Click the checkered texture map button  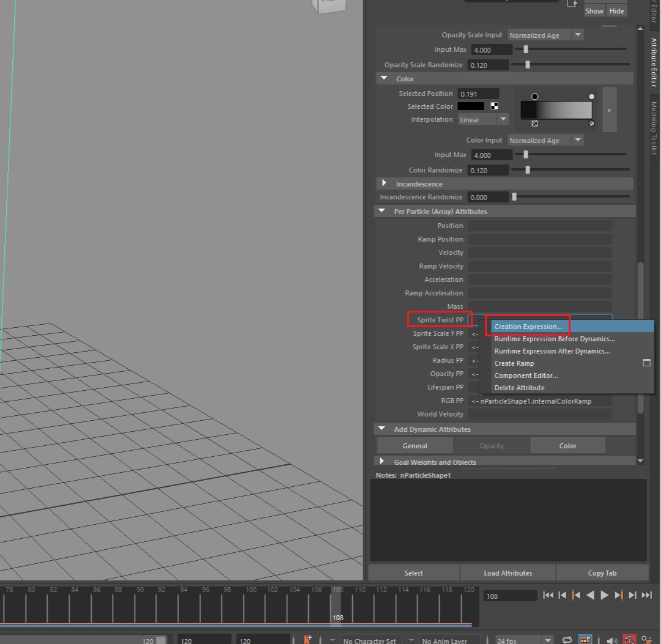point(494,106)
